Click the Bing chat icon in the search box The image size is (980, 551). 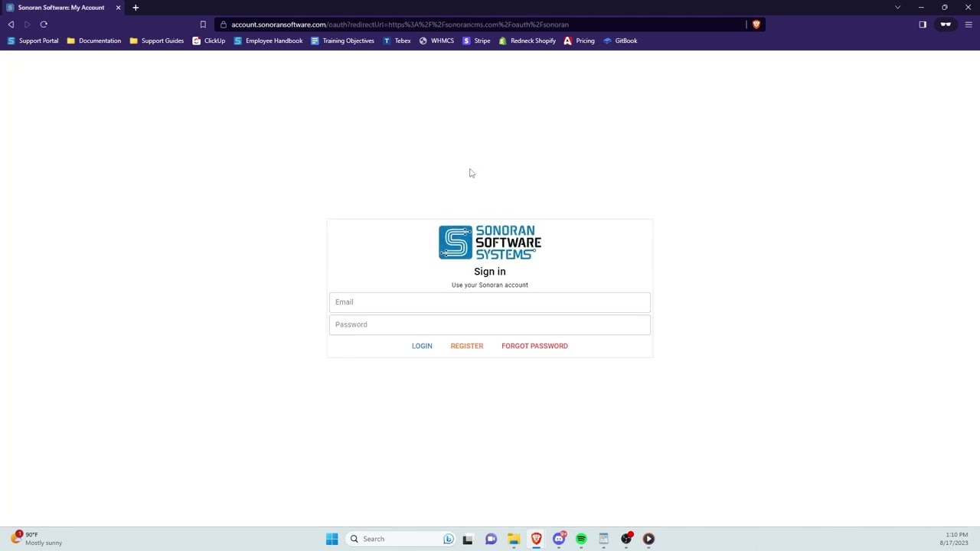(x=449, y=539)
